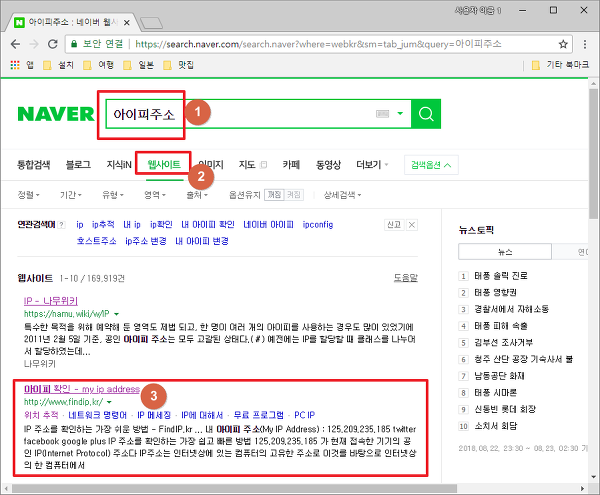The height and width of the screenshot is (495, 600).
Task: Click scrollbar down arrow at bottom right
Action: [x=593, y=477]
